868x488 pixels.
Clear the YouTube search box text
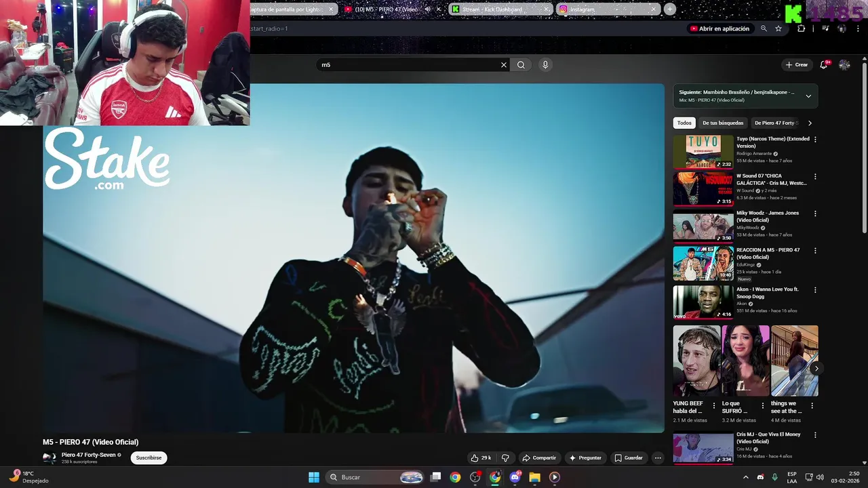[x=504, y=65]
